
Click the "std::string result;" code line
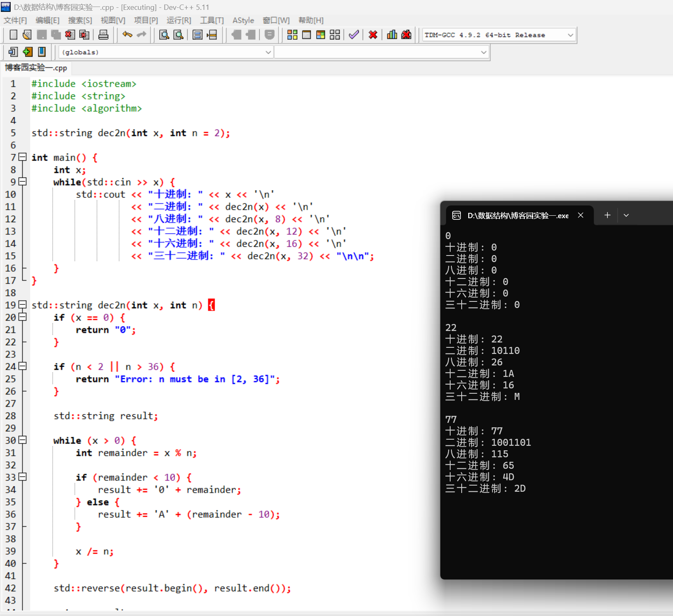[106, 416]
